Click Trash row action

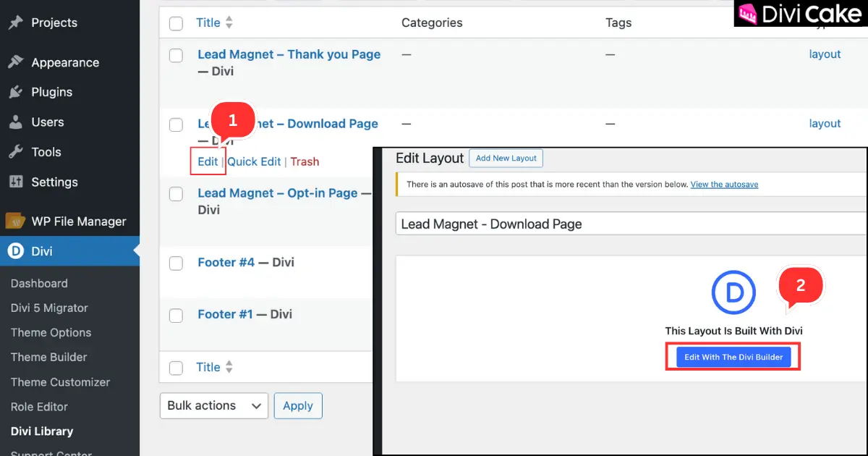[305, 161]
